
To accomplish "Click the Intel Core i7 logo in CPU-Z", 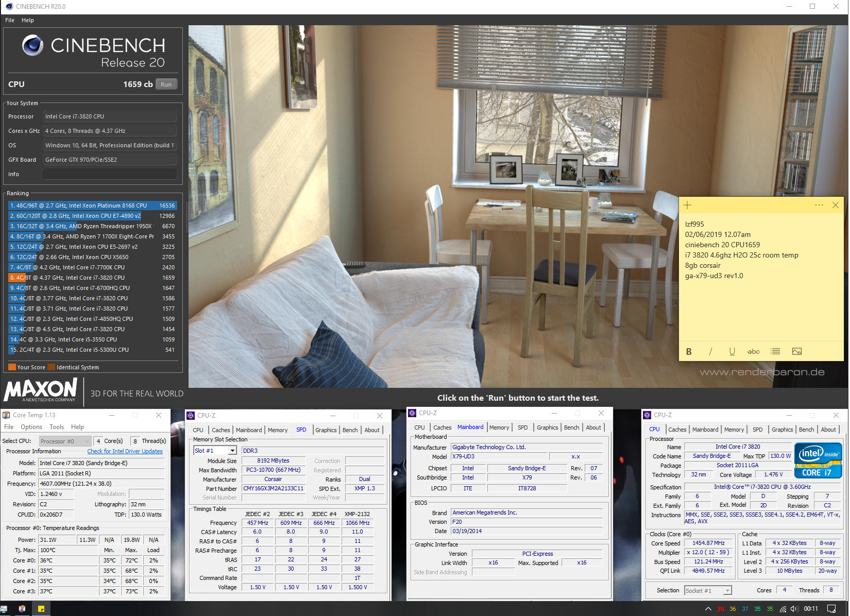I will [x=818, y=460].
